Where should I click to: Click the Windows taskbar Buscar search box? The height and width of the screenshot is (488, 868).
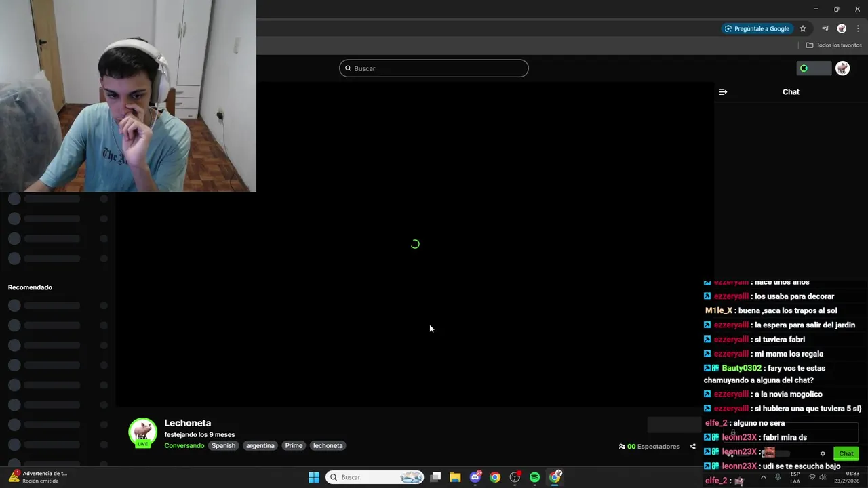[375, 477]
